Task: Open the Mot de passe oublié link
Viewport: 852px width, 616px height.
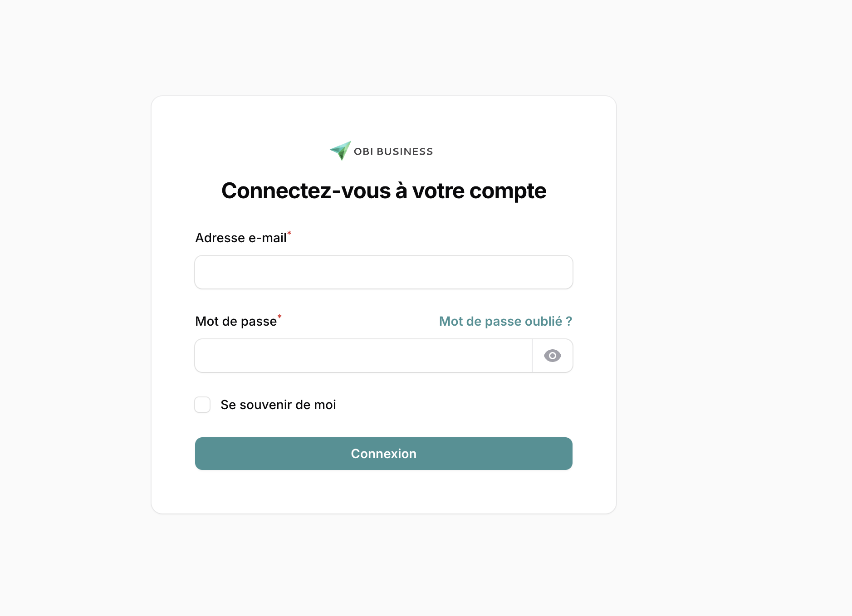Action: click(x=505, y=321)
